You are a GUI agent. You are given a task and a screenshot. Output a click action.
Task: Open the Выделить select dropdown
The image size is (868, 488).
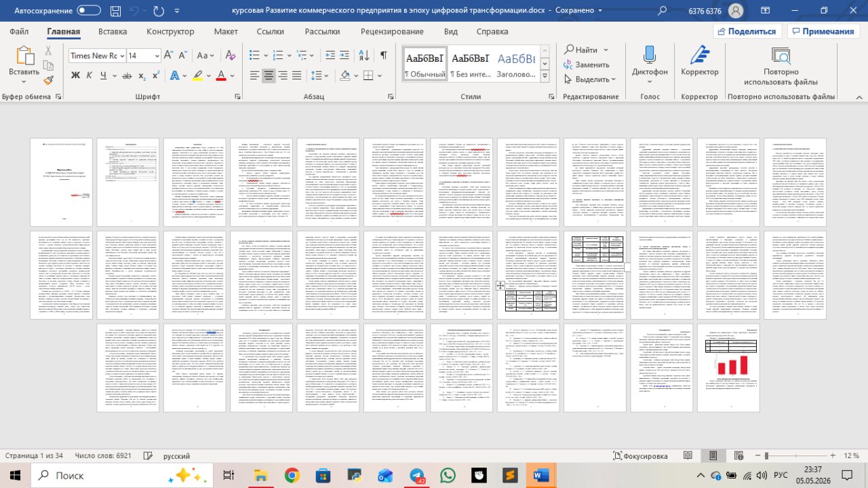[590, 79]
